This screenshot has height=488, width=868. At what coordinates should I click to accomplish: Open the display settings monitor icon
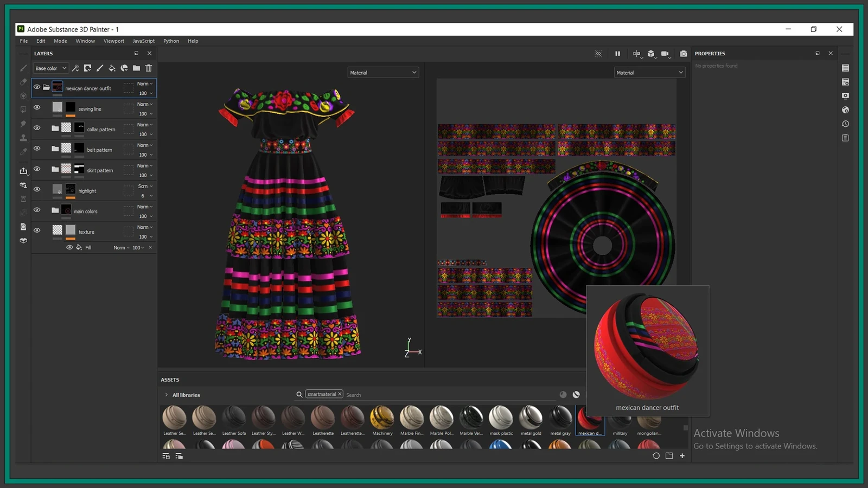tap(845, 96)
